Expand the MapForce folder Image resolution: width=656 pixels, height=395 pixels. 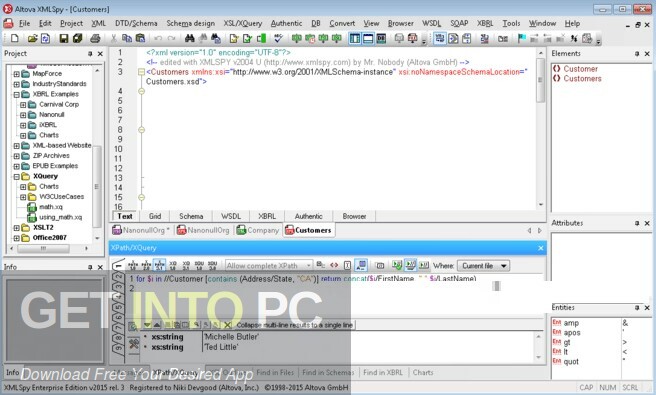click(x=16, y=74)
